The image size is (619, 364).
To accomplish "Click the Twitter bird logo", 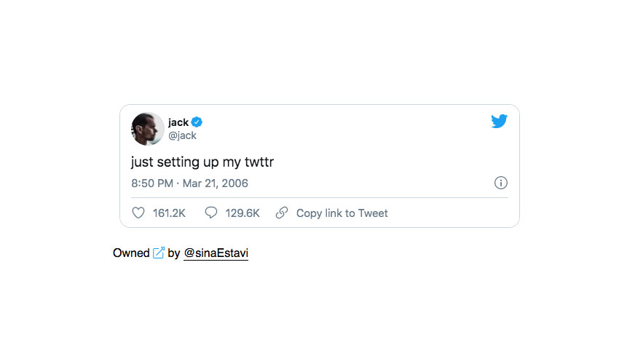I will 499,122.
